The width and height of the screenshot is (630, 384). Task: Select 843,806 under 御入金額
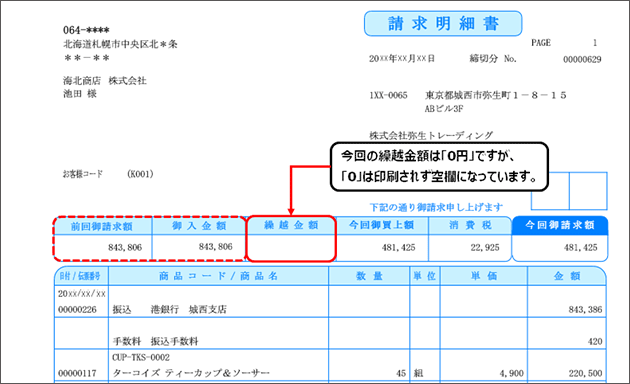(216, 247)
